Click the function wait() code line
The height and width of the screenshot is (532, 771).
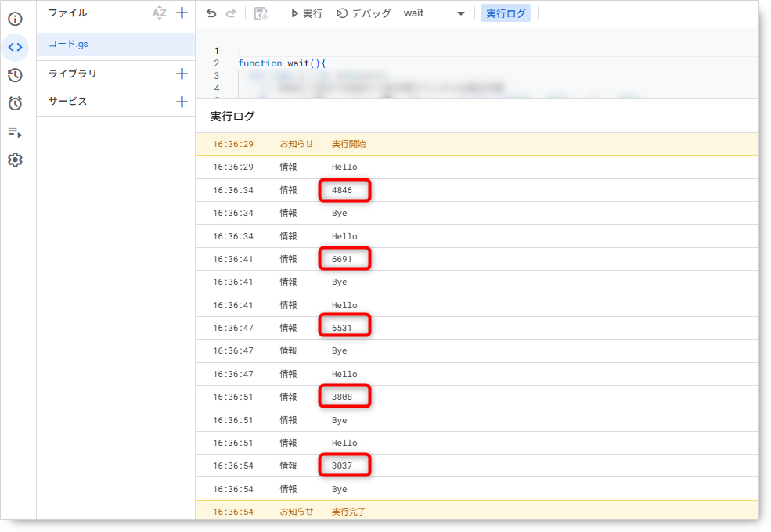click(282, 63)
